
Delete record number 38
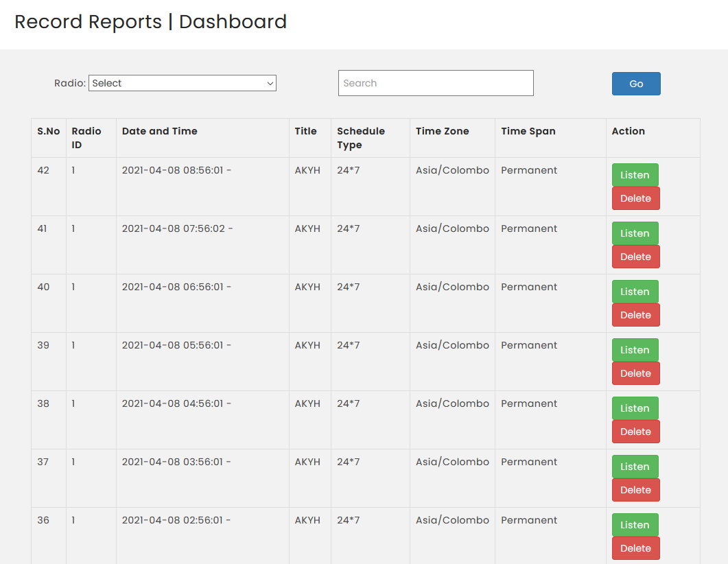click(635, 432)
